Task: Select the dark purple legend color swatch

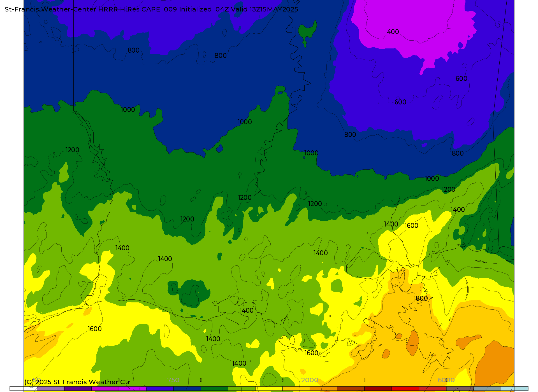Action: pyautogui.click(x=78, y=389)
